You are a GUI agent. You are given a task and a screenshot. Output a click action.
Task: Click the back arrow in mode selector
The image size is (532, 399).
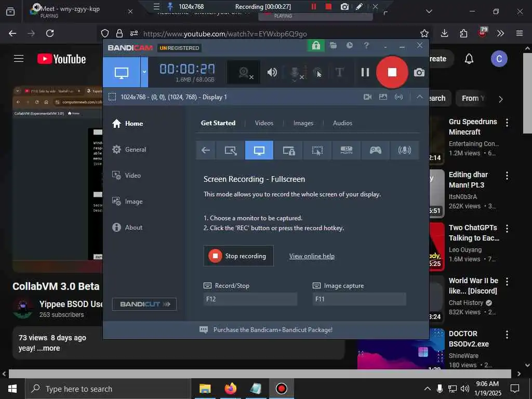[206, 150]
